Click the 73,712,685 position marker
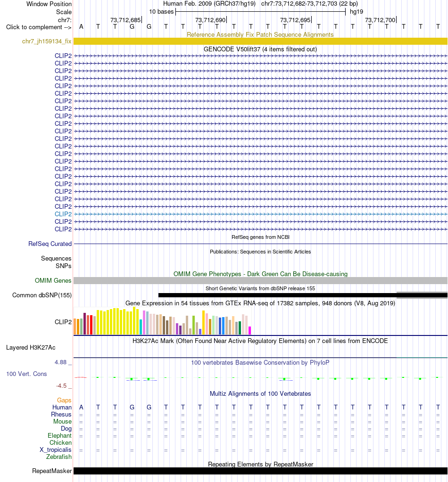448x482 pixels. pos(125,20)
